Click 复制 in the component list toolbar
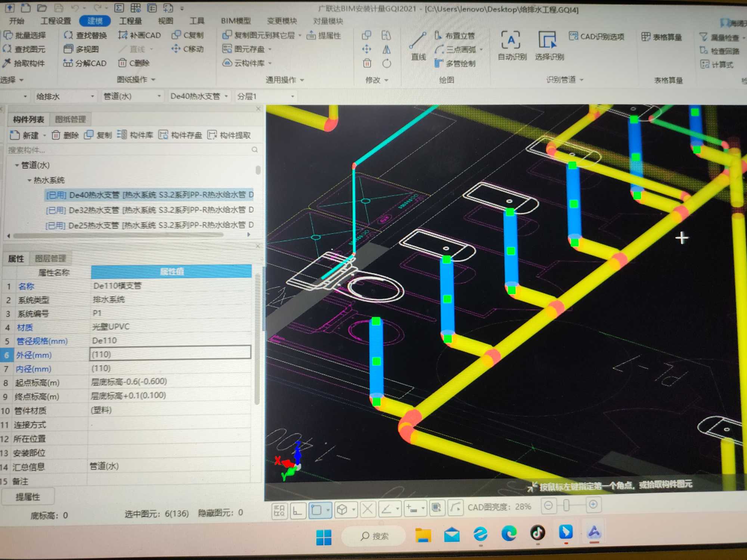747x560 pixels. (98, 135)
